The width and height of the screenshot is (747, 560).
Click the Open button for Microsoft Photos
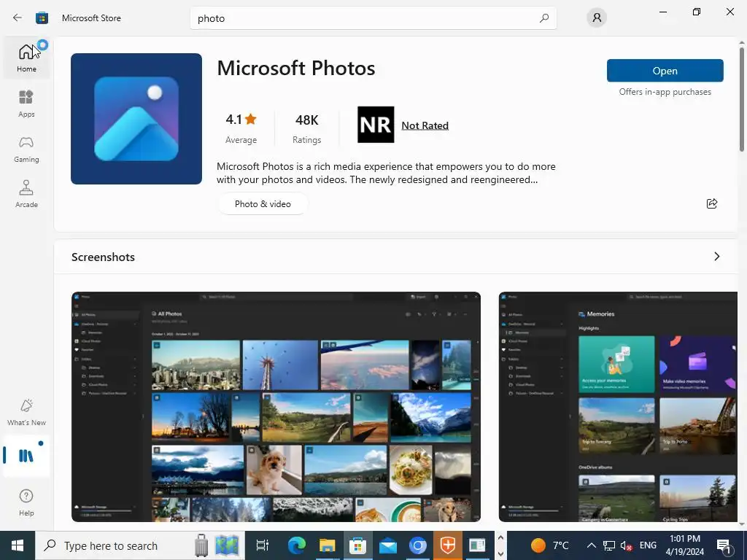665,71
